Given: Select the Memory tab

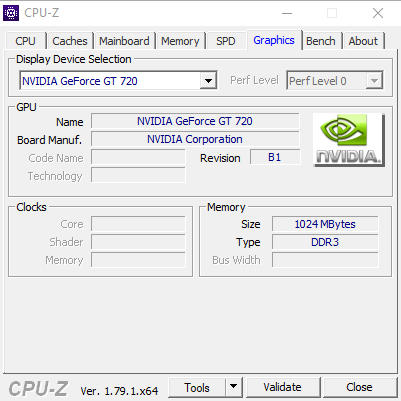Looking at the screenshot, I should (x=180, y=41).
